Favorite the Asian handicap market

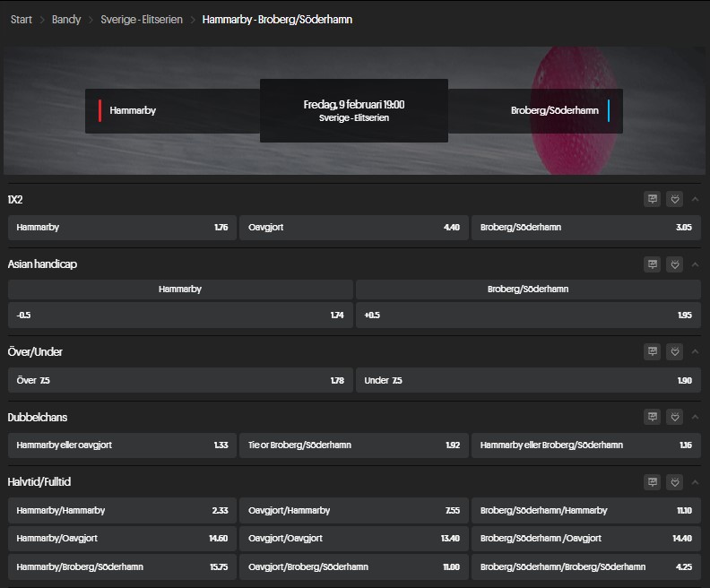pyautogui.click(x=675, y=264)
